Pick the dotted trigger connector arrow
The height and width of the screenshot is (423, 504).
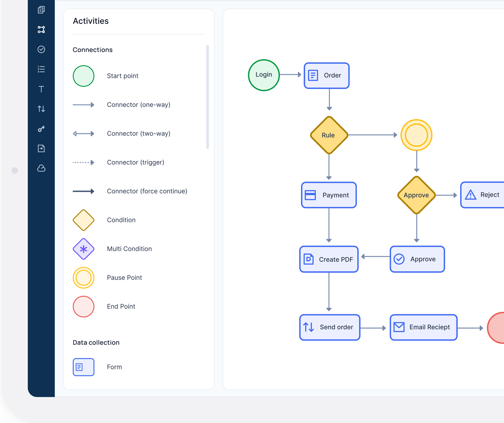tap(83, 162)
